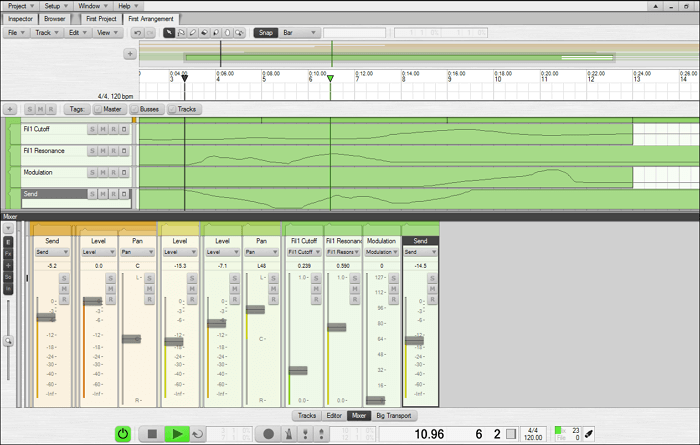Viewport: 700px width, 445px height.
Task: Open the Track dropdown menu
Action: point(46,33)
